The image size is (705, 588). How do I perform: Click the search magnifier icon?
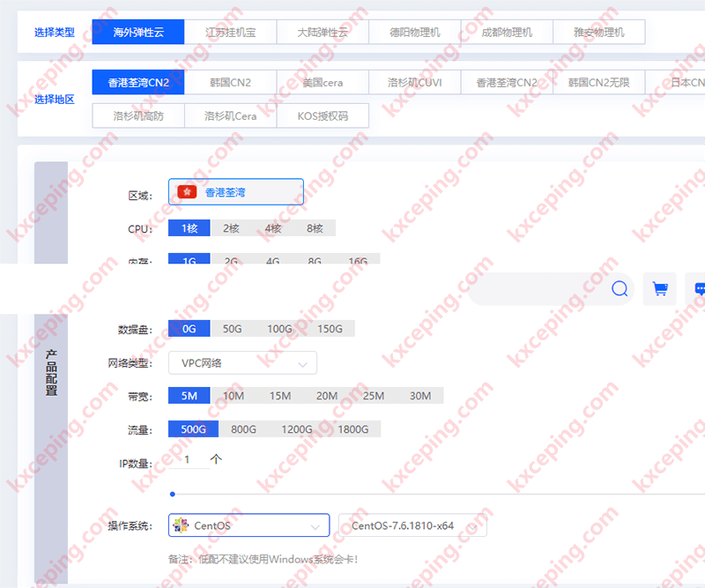click(x=620, y=289)
